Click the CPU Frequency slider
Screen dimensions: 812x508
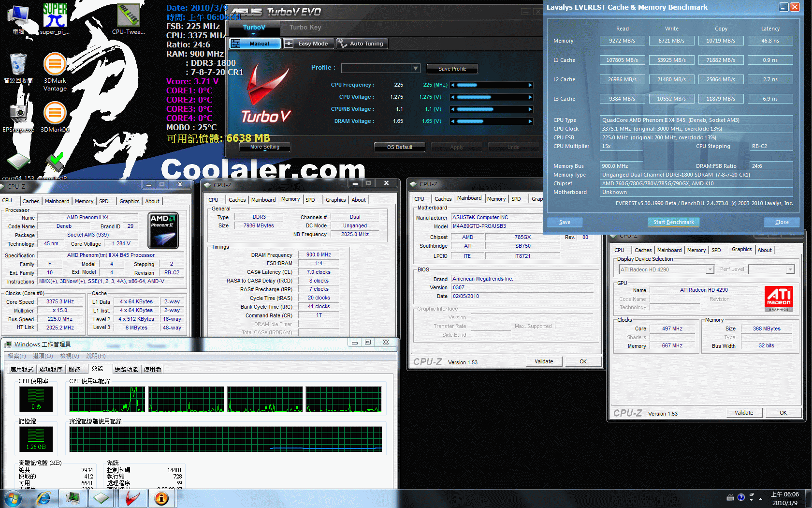coord(492,85)
